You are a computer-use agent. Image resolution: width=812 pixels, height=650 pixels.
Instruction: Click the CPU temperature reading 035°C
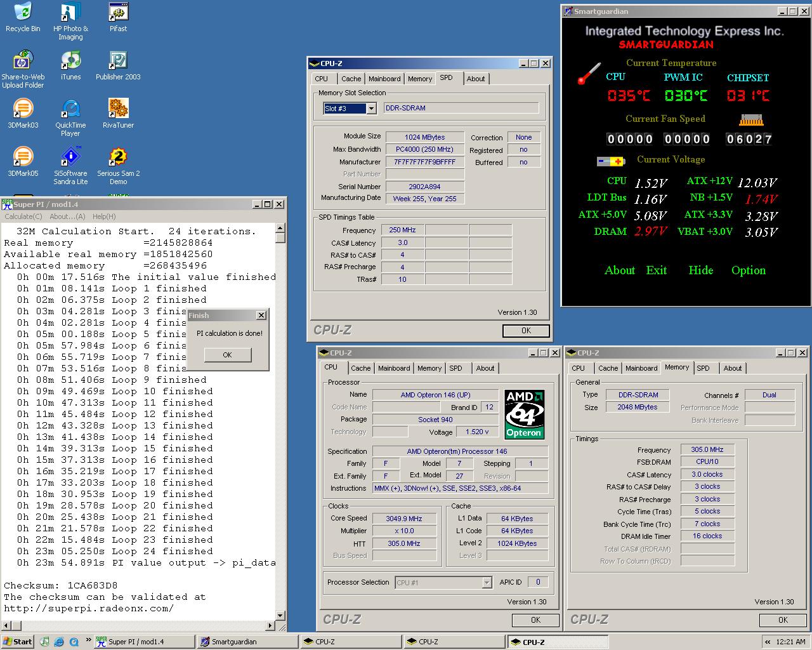tap(629, 96)
